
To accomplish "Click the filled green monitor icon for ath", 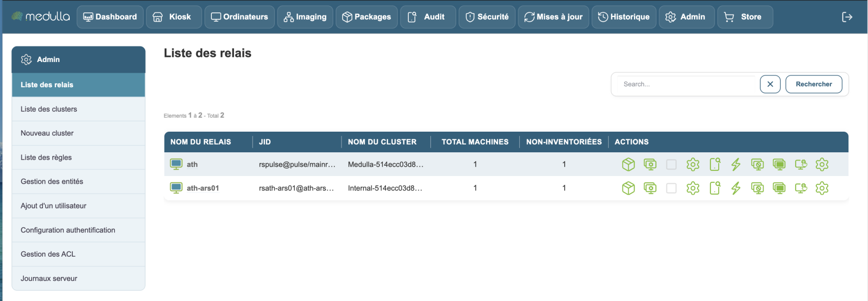I will (x=779, y=165).
